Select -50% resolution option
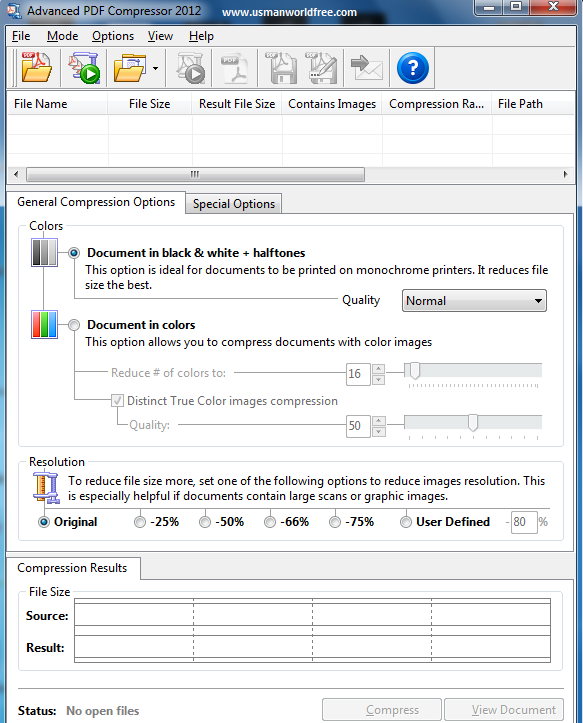The width and height of the screenshot is (583, 723). pos(205,522)
